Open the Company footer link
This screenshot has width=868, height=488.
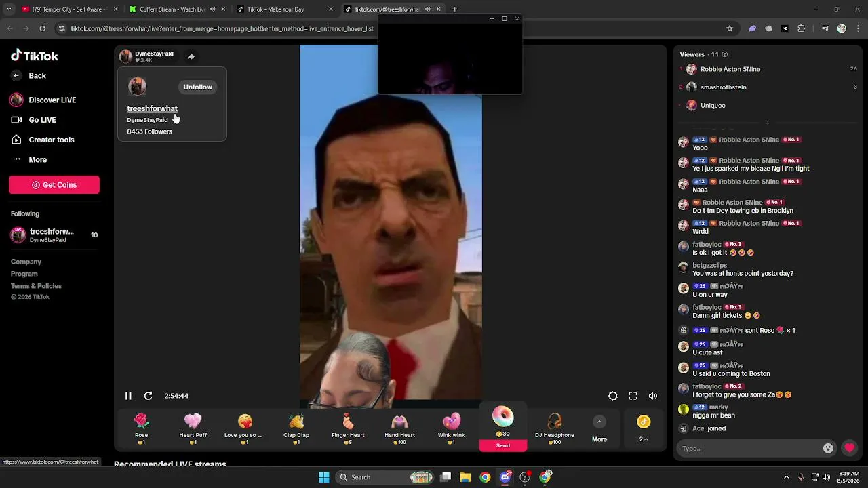[x=26, y=262]
